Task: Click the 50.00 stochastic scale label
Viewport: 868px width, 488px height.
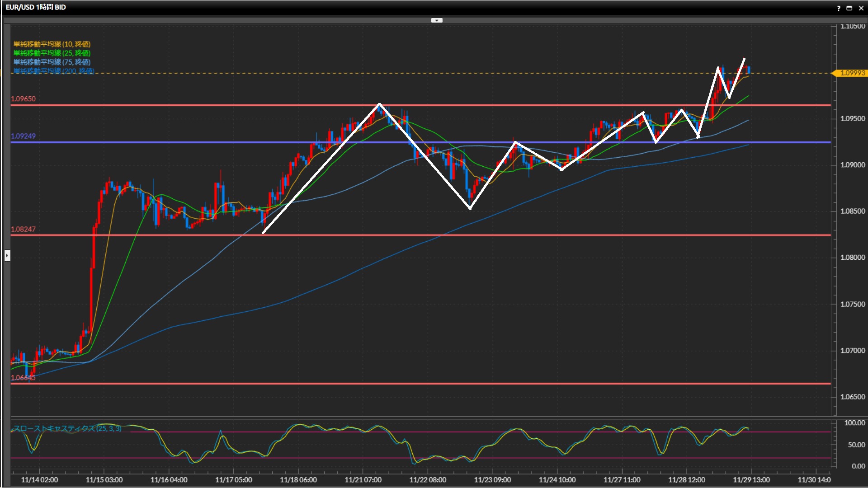Action: click(856, 445)
